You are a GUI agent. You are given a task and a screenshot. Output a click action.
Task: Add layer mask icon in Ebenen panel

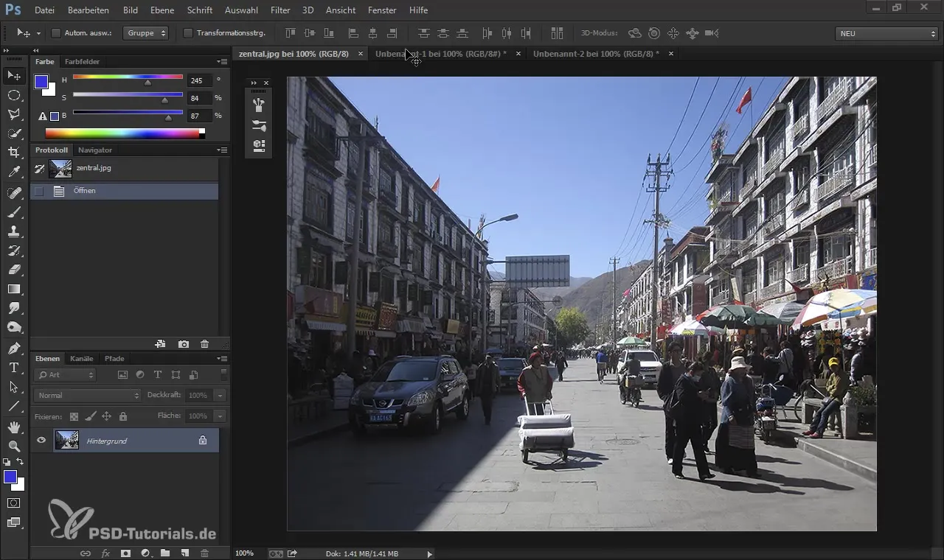click(x=125, y=553)
